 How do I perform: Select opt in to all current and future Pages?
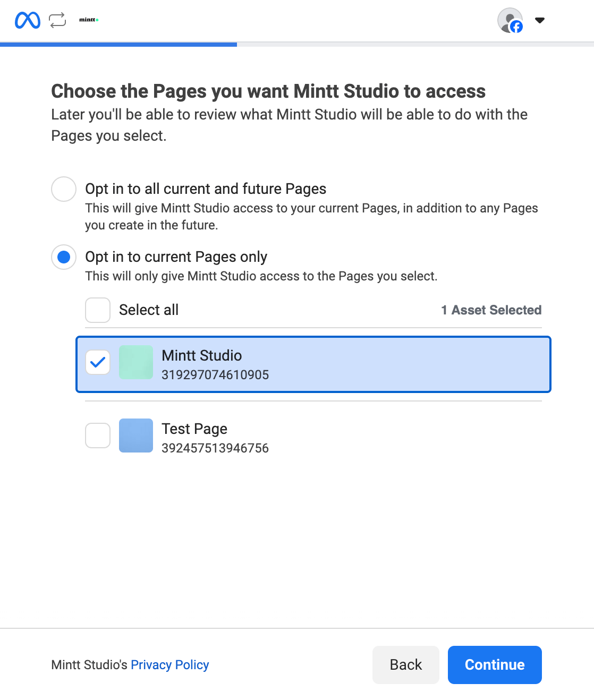click(x=63, y=189)
